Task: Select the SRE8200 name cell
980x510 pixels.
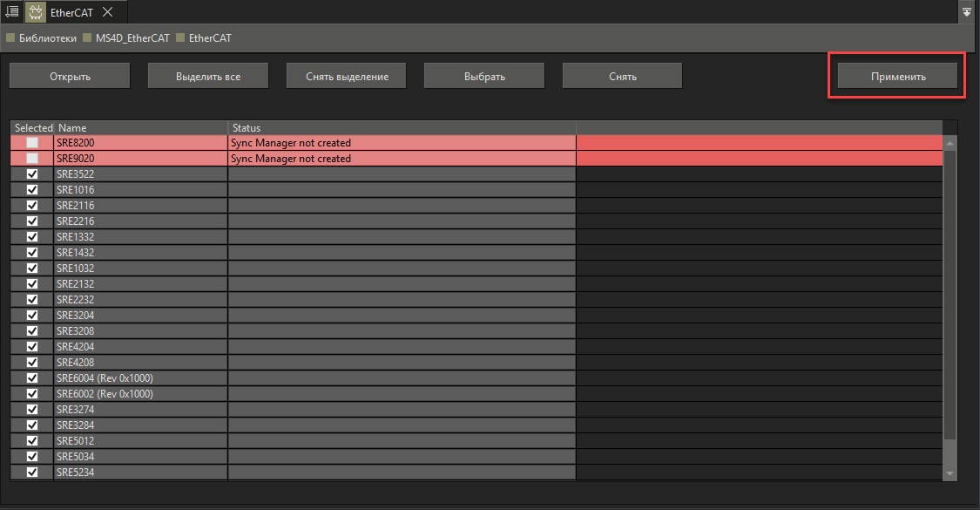Action: click(141, 143)
